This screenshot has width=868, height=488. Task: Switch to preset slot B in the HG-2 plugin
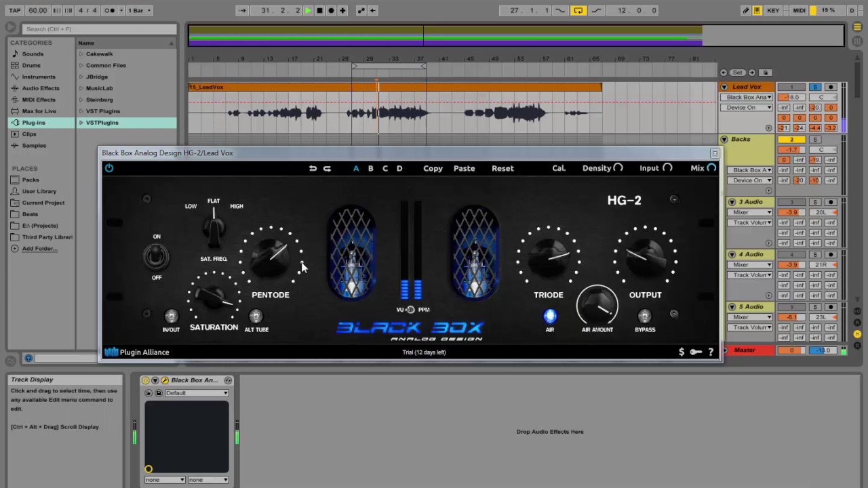[x=370, y=168]
